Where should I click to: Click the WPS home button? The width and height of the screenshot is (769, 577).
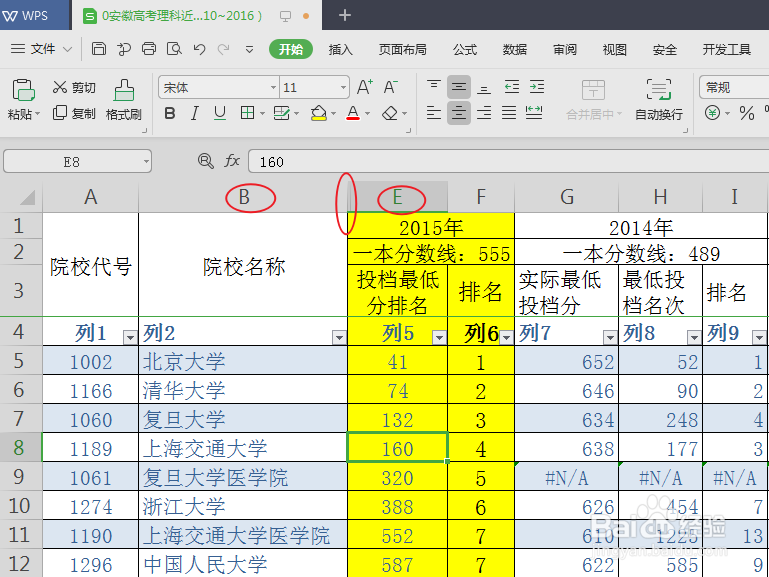pos(34,15)
